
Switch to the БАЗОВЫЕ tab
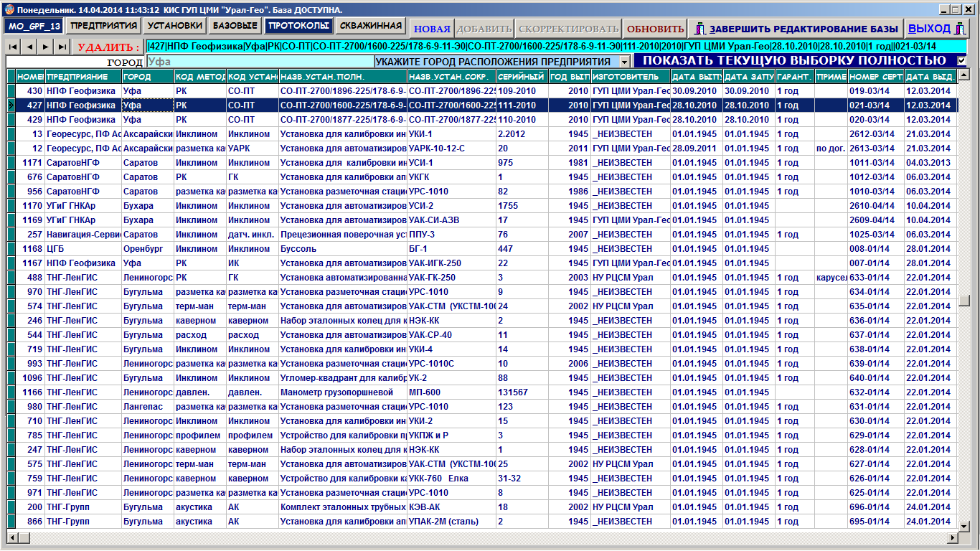[235, 26]
